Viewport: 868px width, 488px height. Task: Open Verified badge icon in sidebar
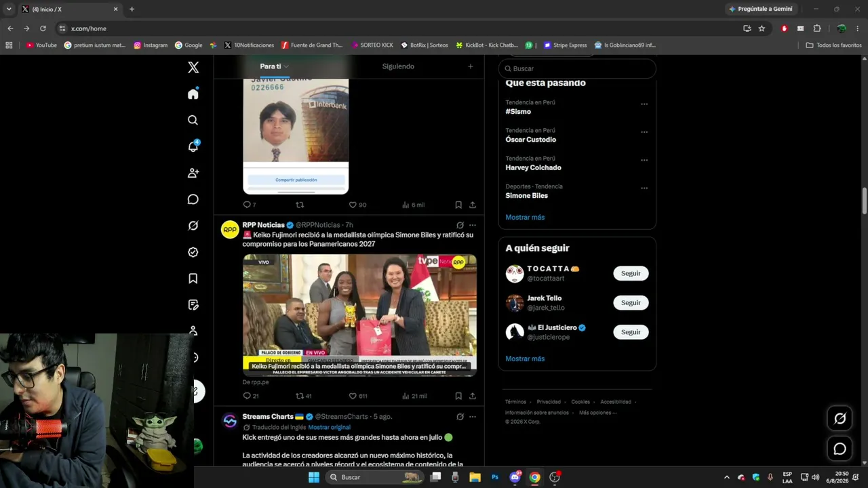[193, 252]
